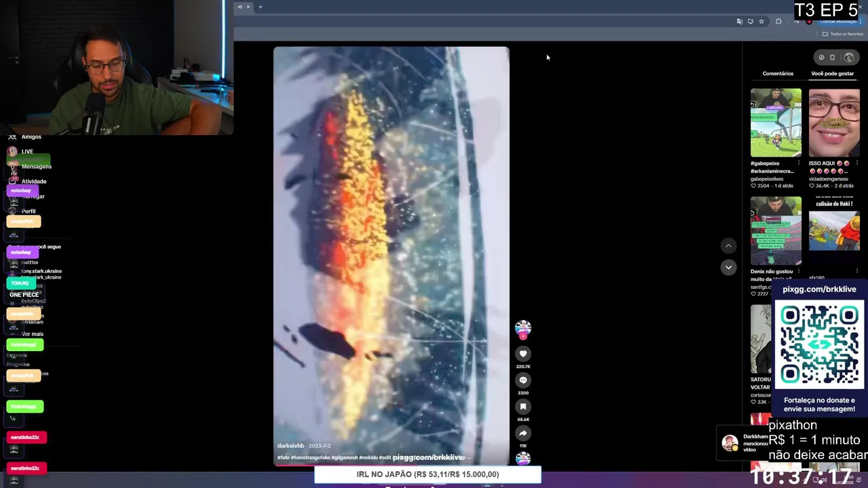
Task: Open the Chrome three-dot menu
Action: click(861, 22)
